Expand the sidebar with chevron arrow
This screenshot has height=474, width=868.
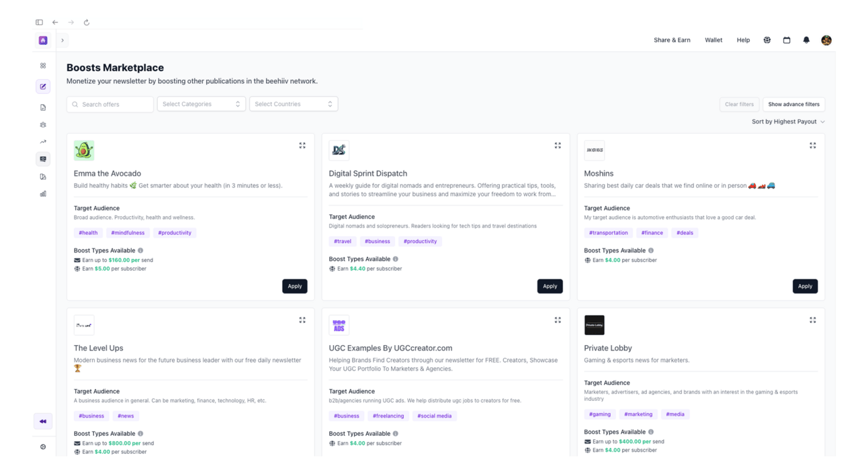point(62,40)
